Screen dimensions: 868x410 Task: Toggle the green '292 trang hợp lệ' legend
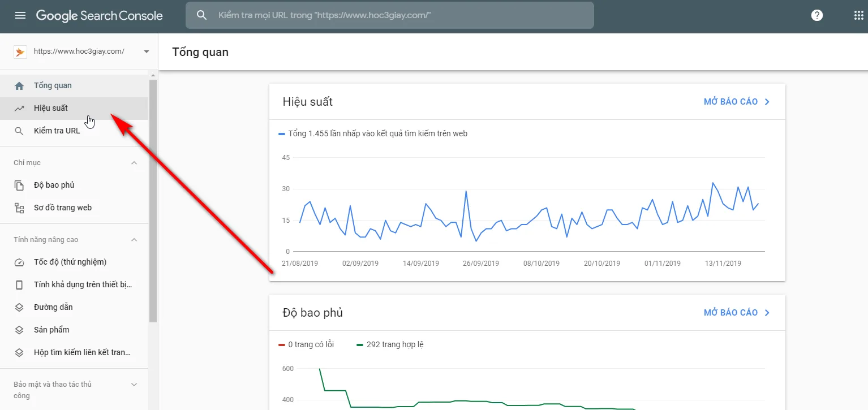click(390, 344)
